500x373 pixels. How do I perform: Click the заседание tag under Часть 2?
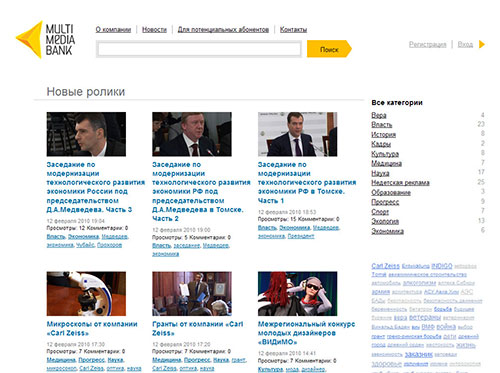point(187,246)
